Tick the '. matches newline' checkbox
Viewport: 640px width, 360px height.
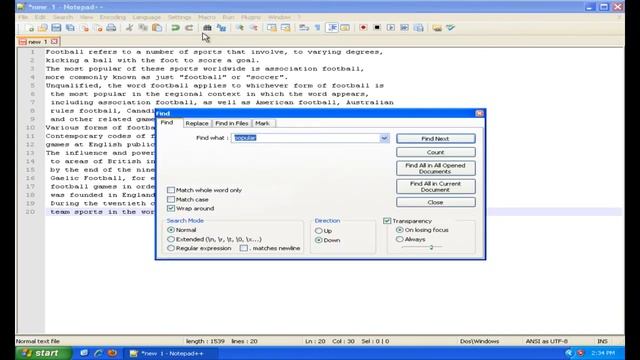(244, 248)
